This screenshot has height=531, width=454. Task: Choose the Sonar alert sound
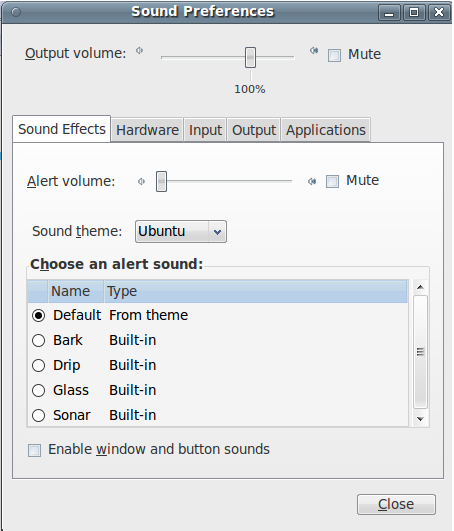tap(39, 415)
